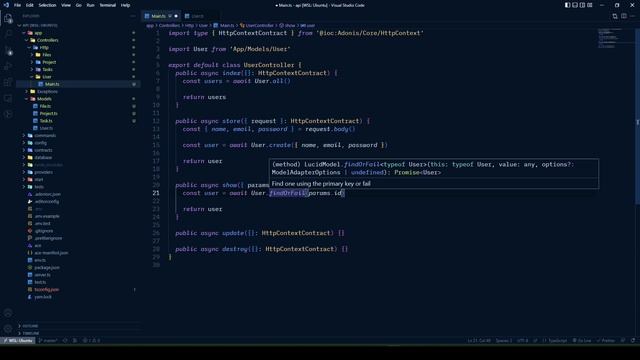640x360 pixels.
Task: Open the Terminal menu
Action: click(107, 5)
